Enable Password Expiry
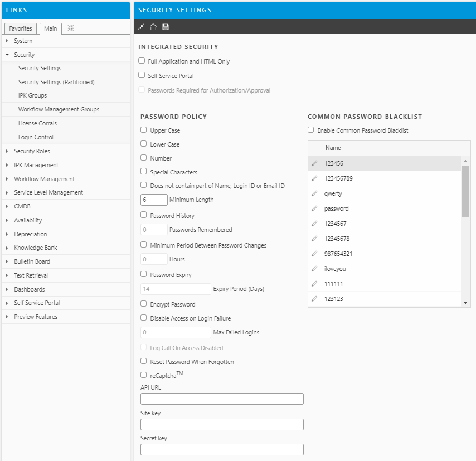Image resolution: width=476 pixels, height=461 pixels. [x=143, y=274]
